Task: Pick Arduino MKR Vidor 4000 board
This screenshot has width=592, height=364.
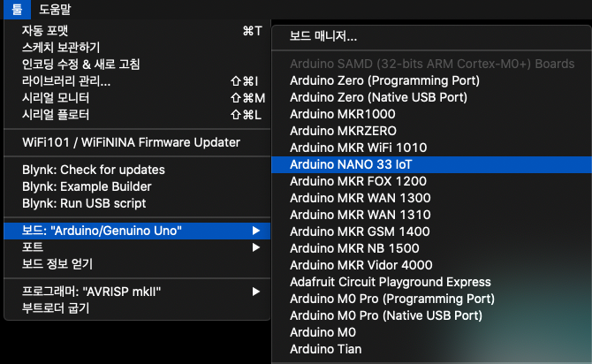Action: pyautogui.click(x=431, y=265)
